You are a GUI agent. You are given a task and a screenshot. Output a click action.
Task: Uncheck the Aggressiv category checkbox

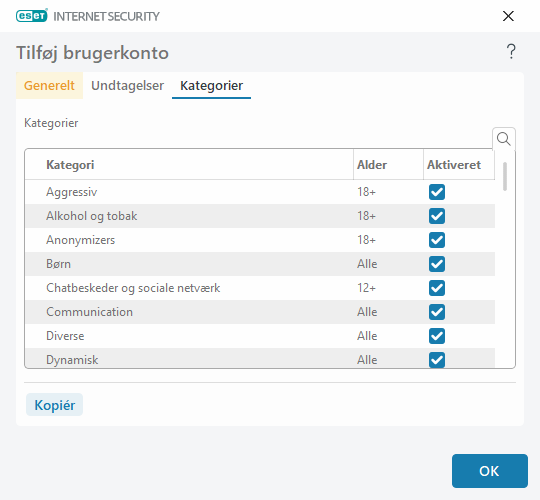(x=437, y=192)
